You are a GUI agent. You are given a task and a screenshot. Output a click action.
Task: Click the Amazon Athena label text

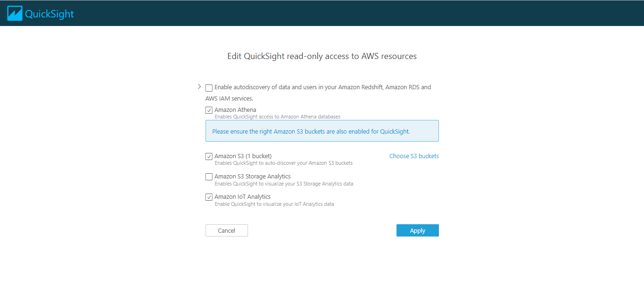click(235, 110)
